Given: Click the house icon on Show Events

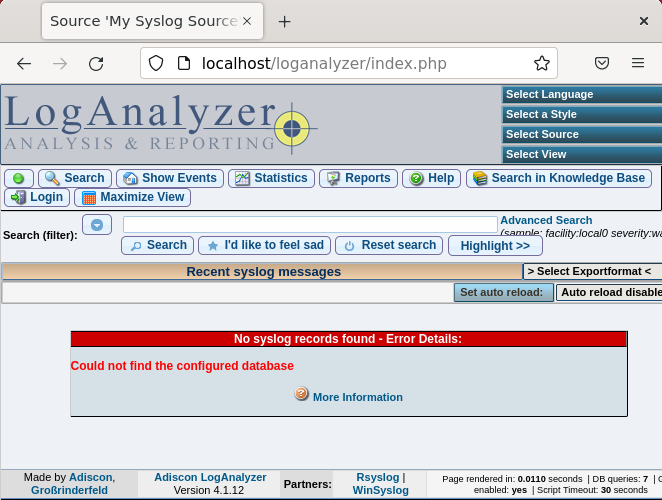Looking at the screenshot, I should pos(130,178).
